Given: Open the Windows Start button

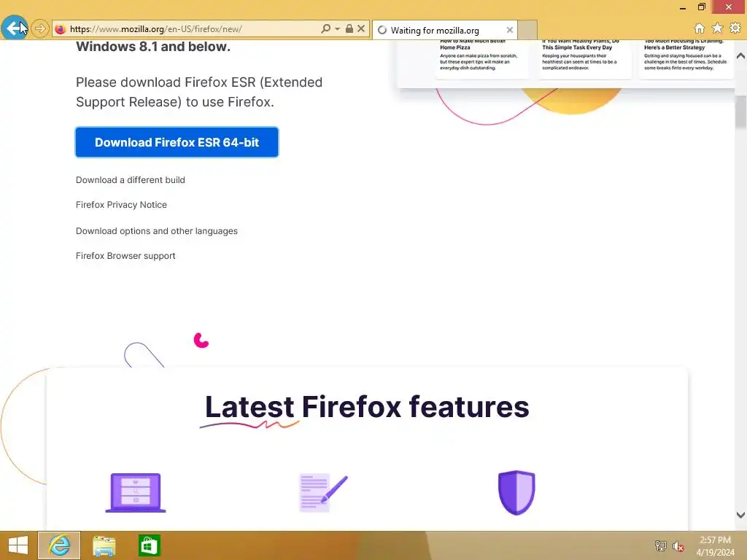Looking at the screenshot, I should [18, 545].
